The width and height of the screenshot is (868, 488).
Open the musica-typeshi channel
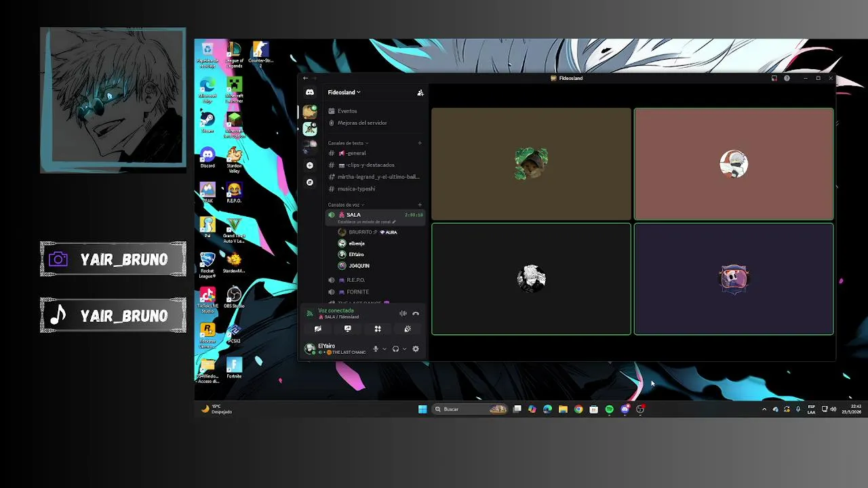[374, 188]
